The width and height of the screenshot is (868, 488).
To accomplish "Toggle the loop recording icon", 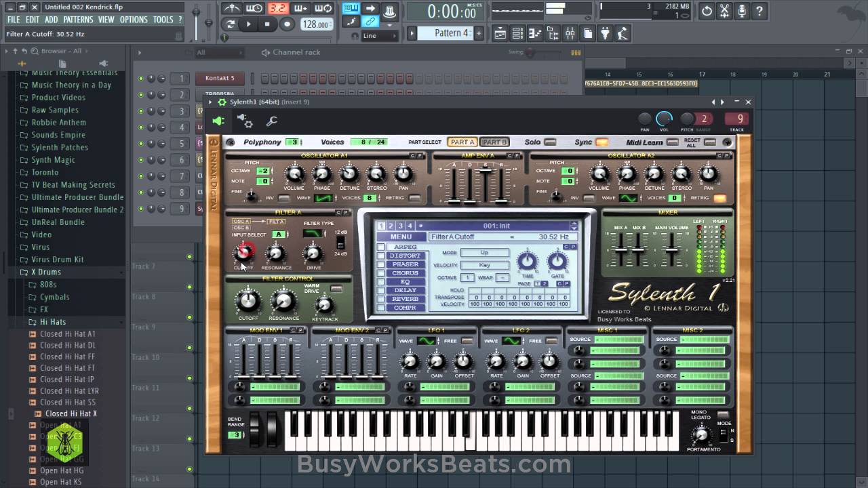I will (x=324, y=9).
